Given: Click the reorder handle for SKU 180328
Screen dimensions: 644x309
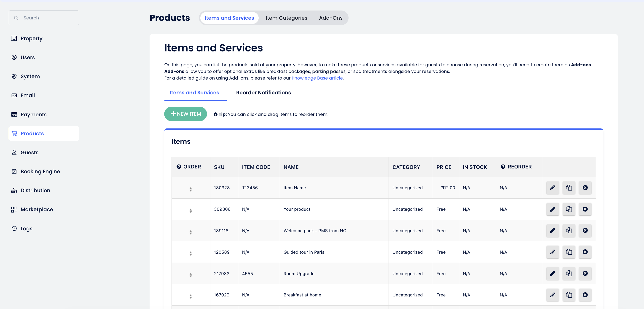Looking at the screenshot, I should [x=191, y=189].
